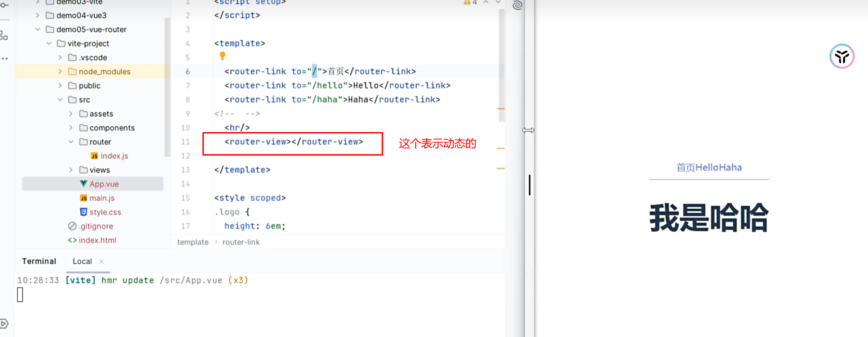The width and height of the screenshot is (868, 337).
Task: Collapse the demo05-vue-router folder
Action: [x=38, y=29]
